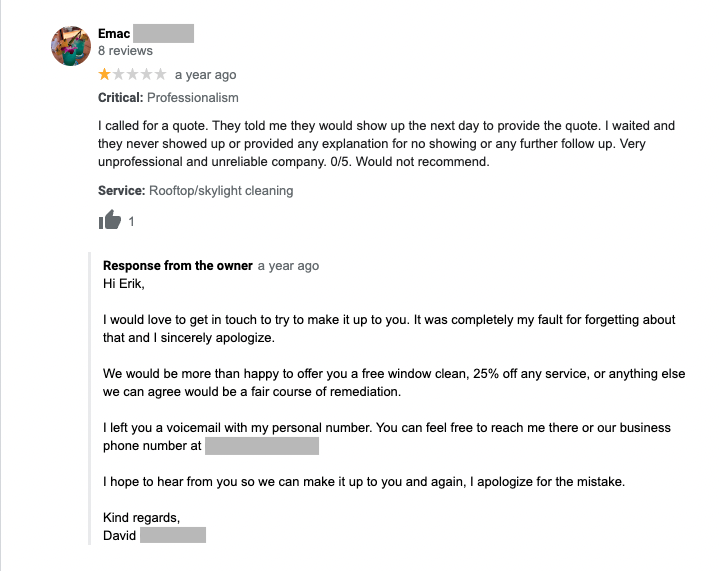Click the fourth gray rating star

tap(147, 75)
